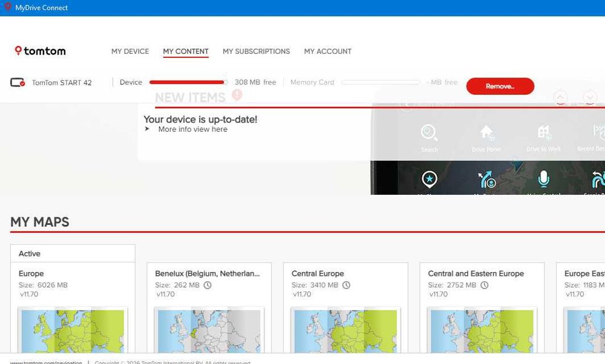Expand More info arrow bullet
Image resolution: width=605 pixels, height=364 pixels.
[x=147, y=129]
